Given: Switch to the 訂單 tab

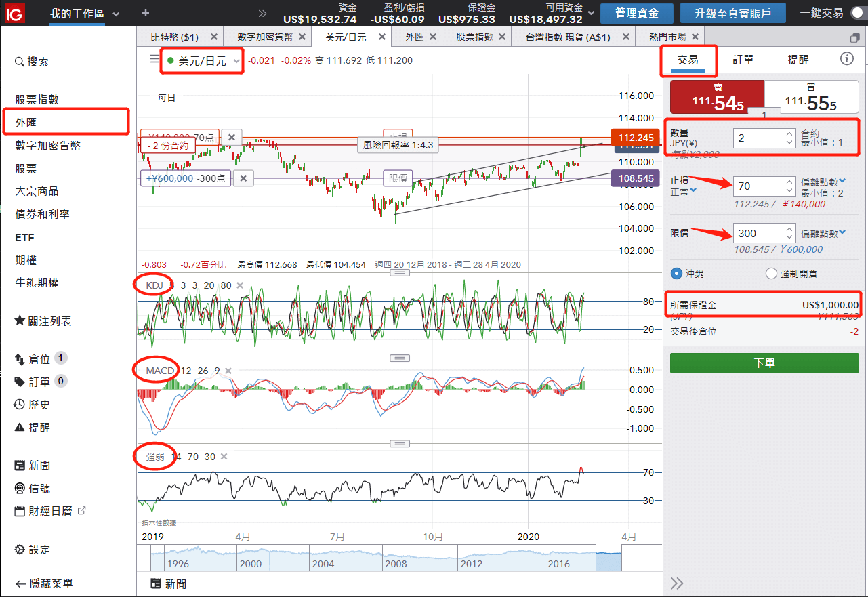Looking at the screenshot, I should tap(743, 60).
